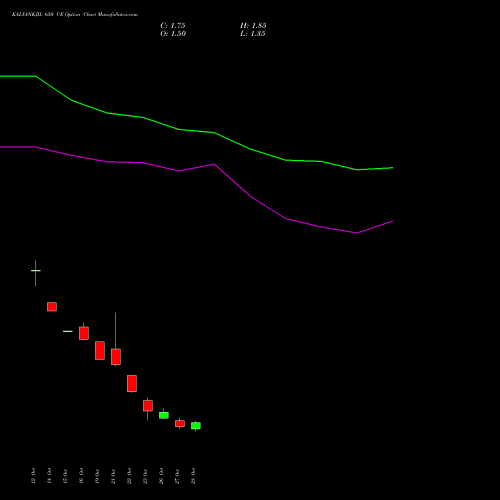Click the chart title text at top-left
This screenshot has height=500, width=500.
75,15
